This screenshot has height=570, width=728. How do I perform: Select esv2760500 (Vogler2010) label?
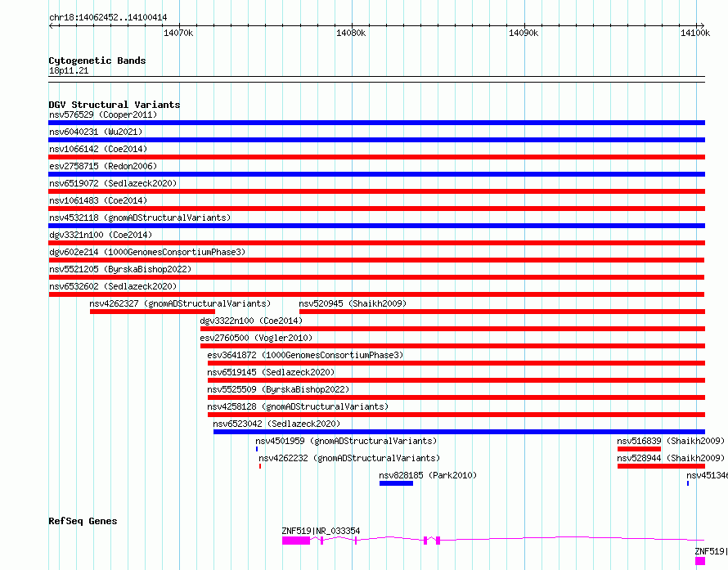click(x=256, y=338)
